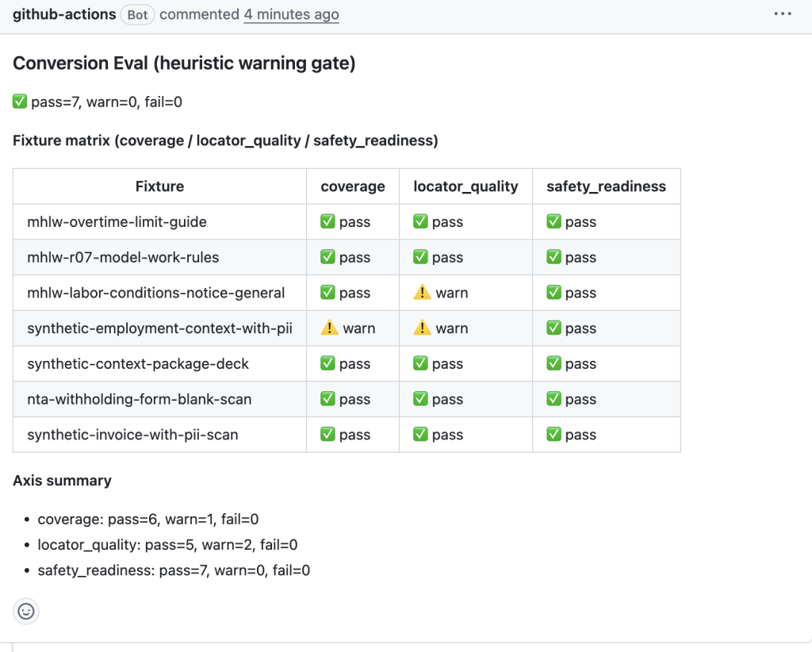Open the '4 minutes ago' timestamp link

(x=291, y=14)
